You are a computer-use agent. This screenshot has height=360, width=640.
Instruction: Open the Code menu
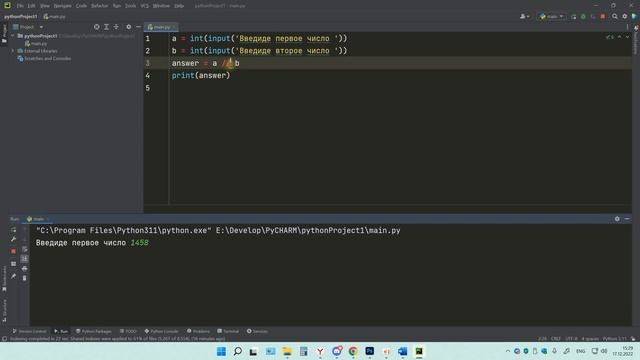coord(81,6)
